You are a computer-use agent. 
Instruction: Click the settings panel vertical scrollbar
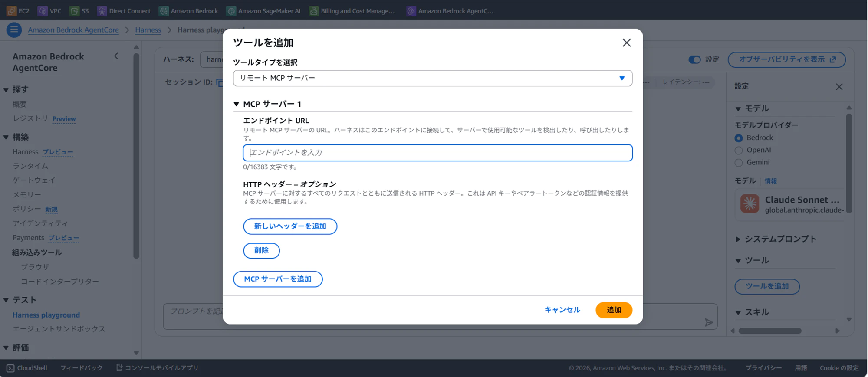tap(849, 164)
